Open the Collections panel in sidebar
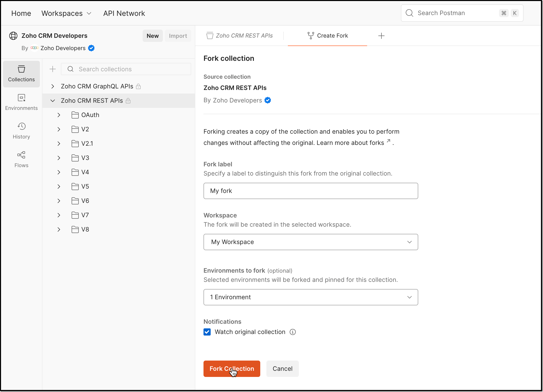543x392 pixels. click(21, 74)
